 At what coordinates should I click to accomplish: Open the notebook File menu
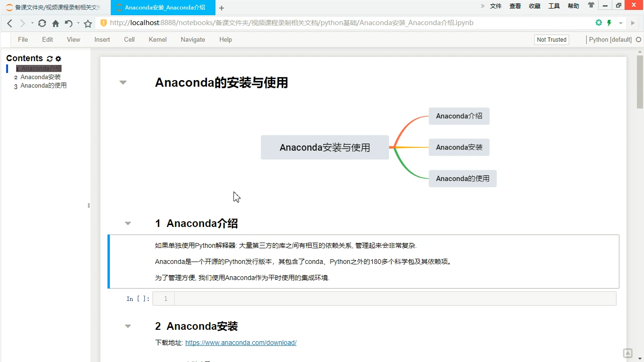[23, 39]
